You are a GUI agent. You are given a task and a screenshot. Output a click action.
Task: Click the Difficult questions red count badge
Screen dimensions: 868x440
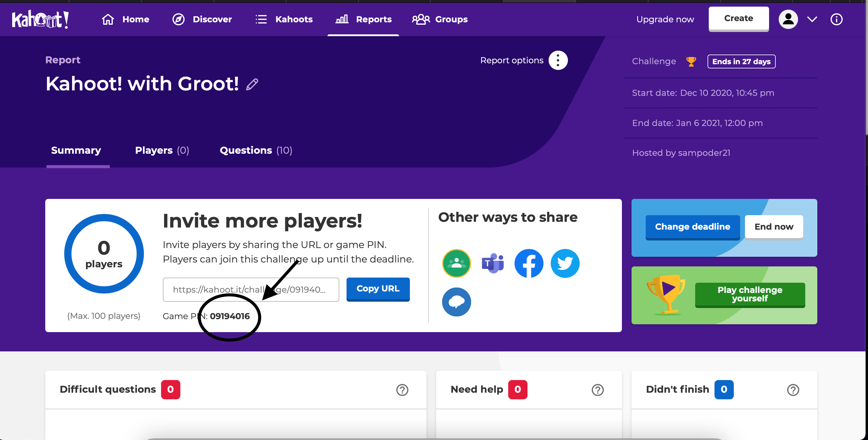tap(170, 389)
